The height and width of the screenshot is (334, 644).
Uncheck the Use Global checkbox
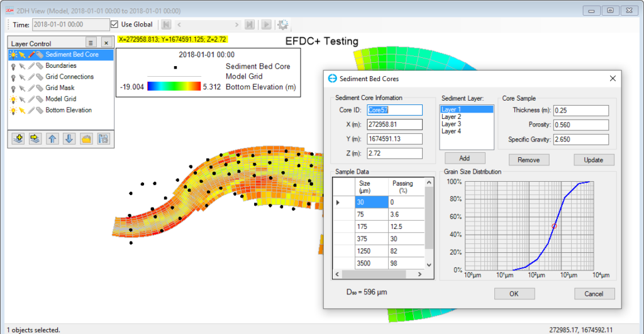pos(114,25)
